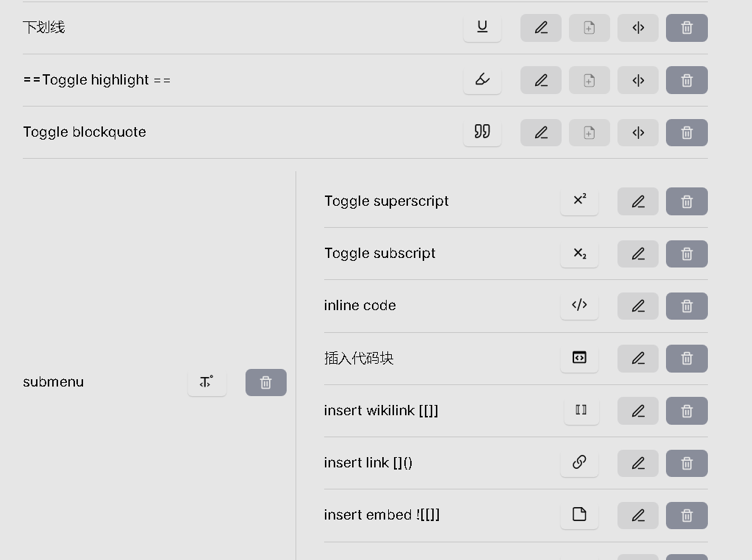The image size is (752, 560).
Task: Click the 插入代码块 code block icon
Action: (579, 358)
